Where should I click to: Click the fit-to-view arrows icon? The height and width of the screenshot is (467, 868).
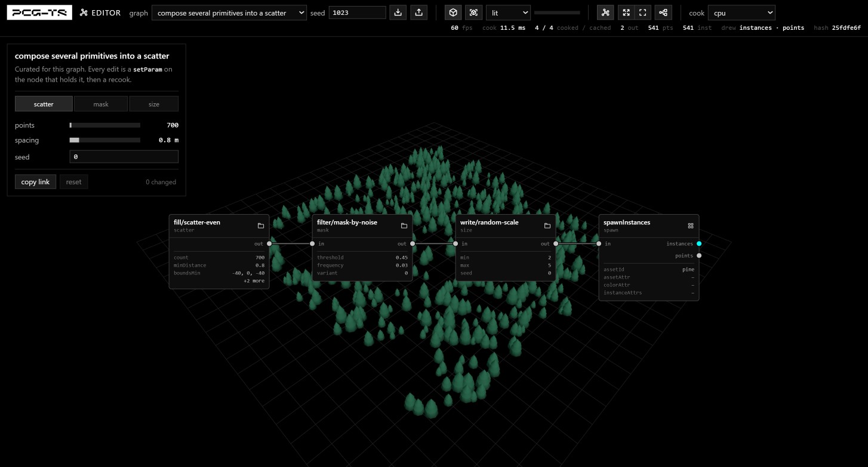point(626,13)
